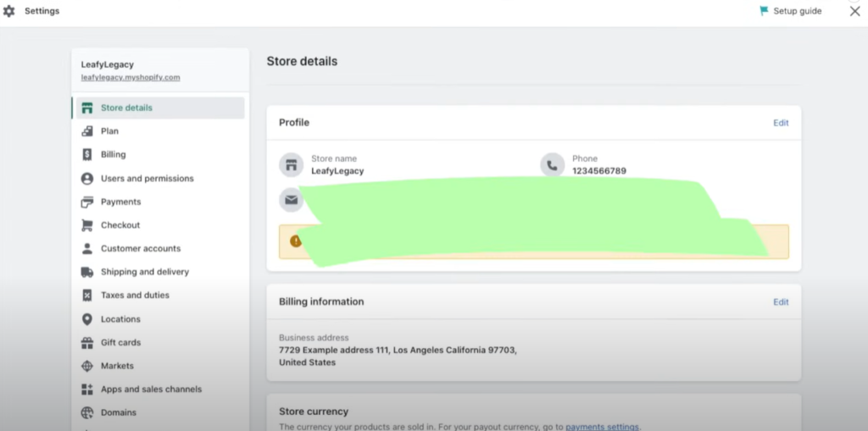Edit the Billing information section
The height and width of the screenshot is (431, 868).
click(781, 302)
